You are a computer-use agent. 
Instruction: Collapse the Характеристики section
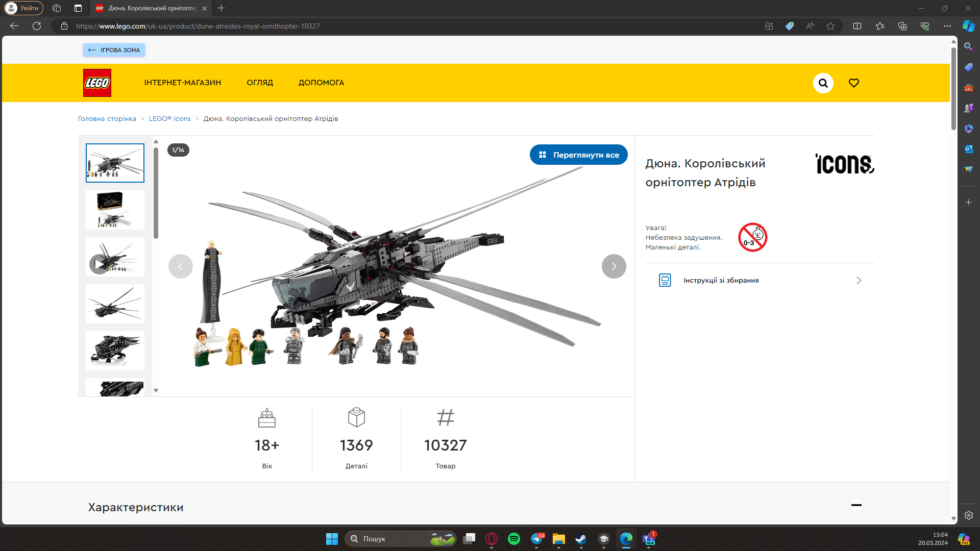pyautogui.click(x=856, y=505)
